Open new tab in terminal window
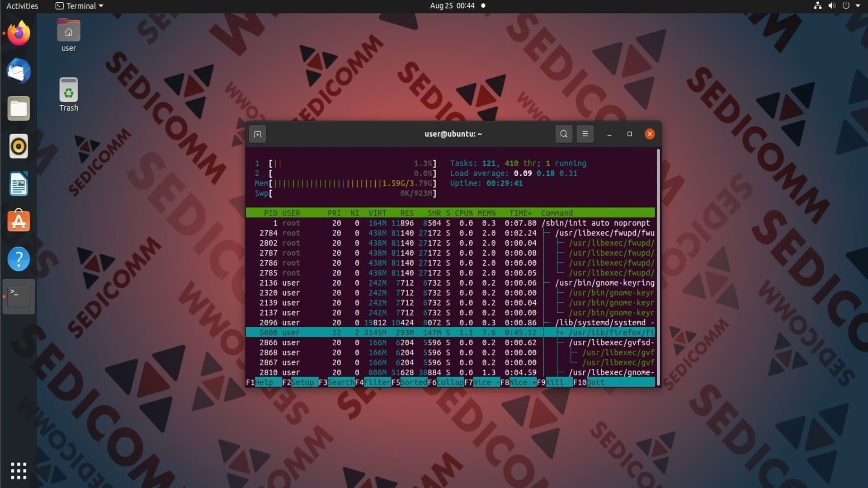This screenshot has width=868, height=488. pos(258,134)
